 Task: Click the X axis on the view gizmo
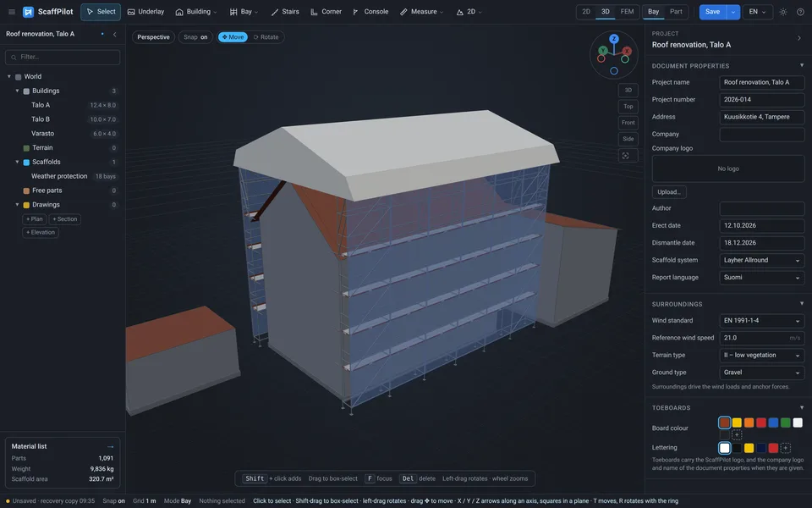(x=627, y=51)
